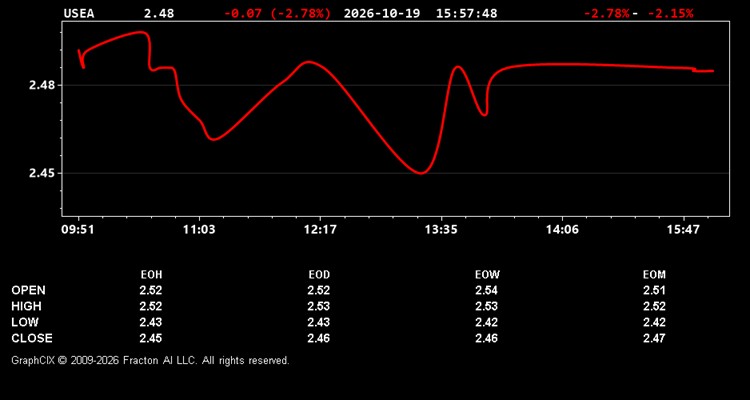Click the EOD CLOSE value 2.46

319,338
